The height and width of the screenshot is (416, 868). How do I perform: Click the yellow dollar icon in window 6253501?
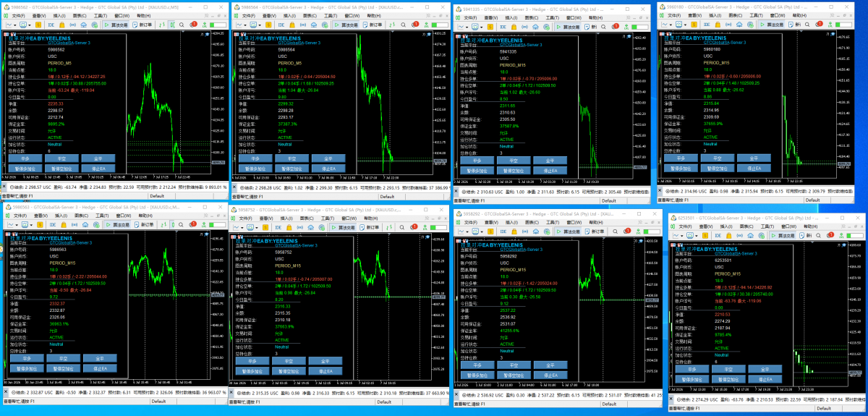click(705, 236)
